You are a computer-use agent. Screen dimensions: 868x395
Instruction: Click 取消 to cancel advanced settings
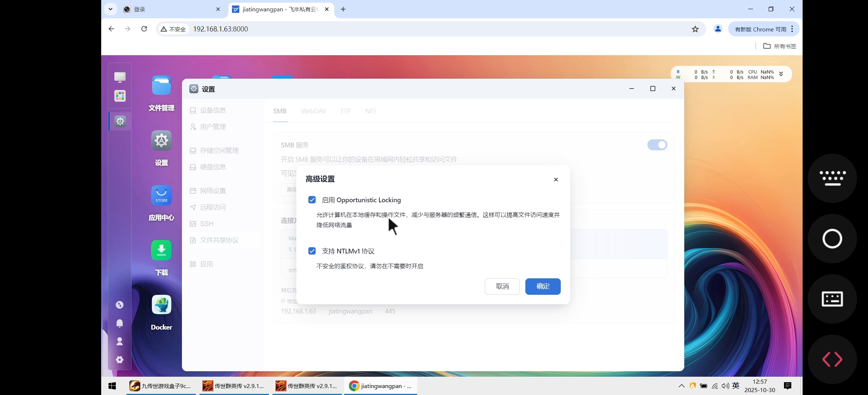point(502,286)
